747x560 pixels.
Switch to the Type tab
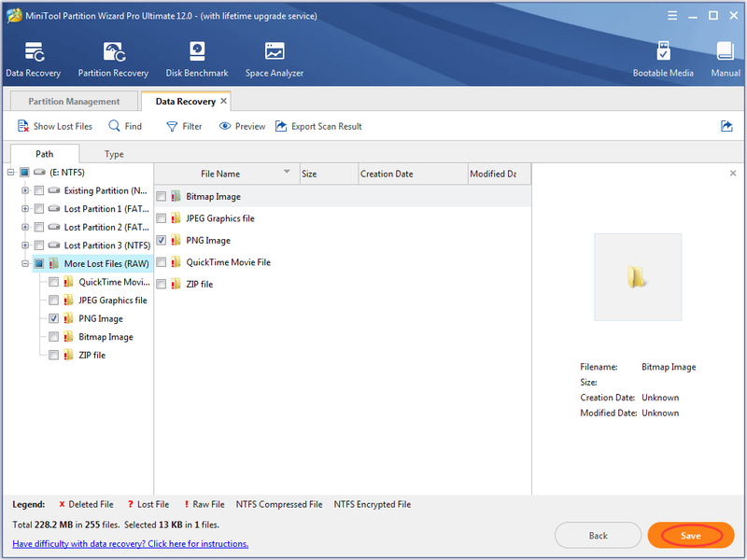point(114,154)
